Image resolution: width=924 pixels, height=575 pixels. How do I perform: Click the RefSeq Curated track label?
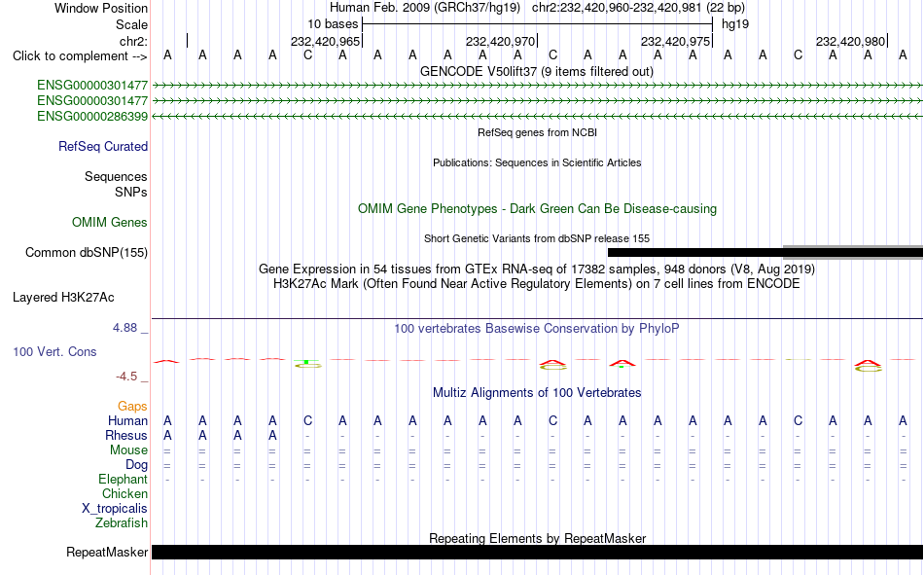[103, 146]
